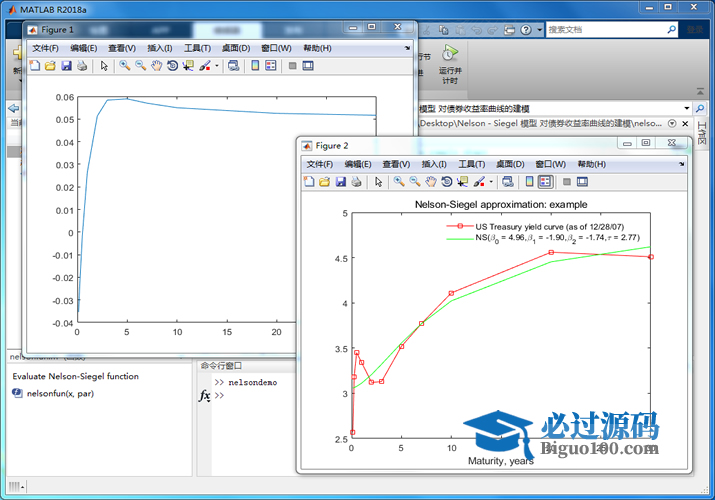
Task: Open brush color dropdown in Figure 2
Action: pyautogui.click(x=491, y=182)
